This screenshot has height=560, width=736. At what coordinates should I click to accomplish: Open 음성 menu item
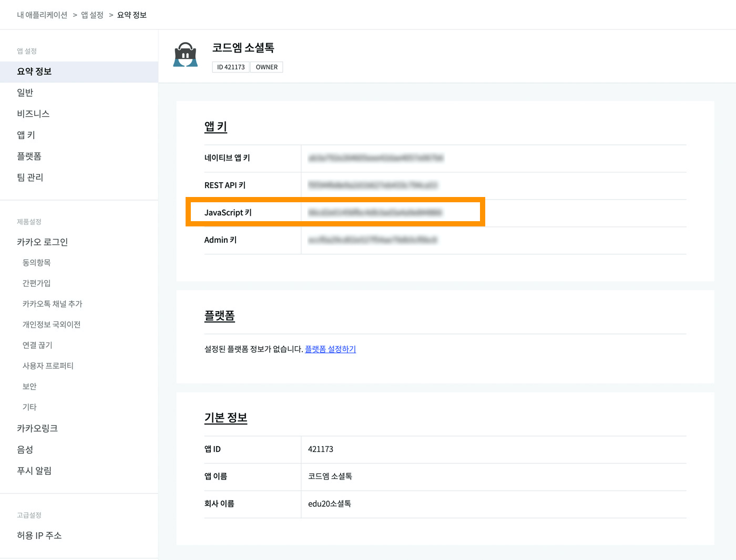tap(25, 449)
